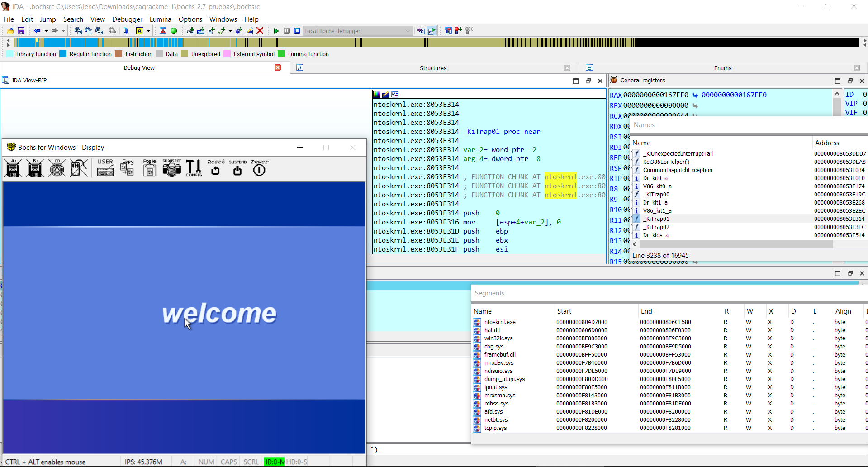Close the Debug View tab with red X

click(x=278, y=67)
